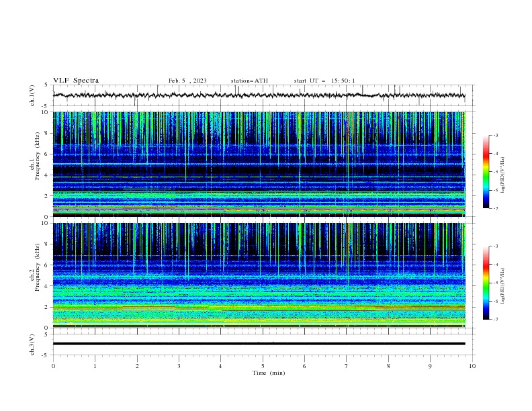Click the ch.2 spectrogram plot
The height and width of the screenshot is (411, 532).
click(x=259, y=275)
